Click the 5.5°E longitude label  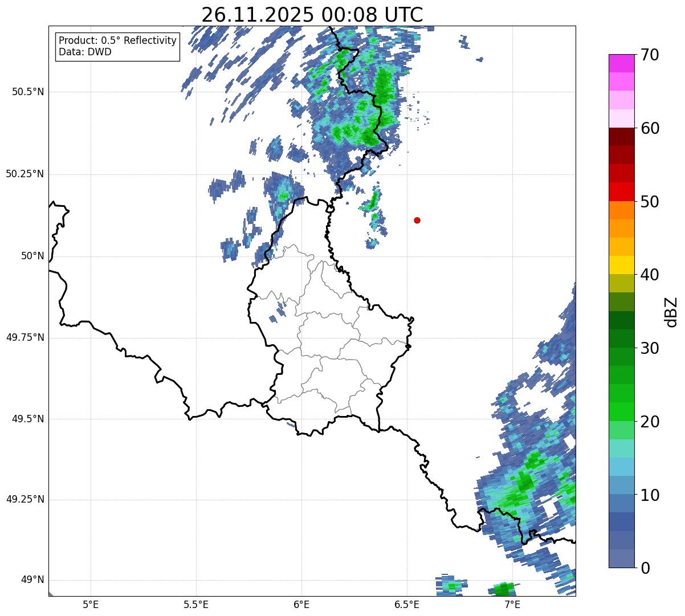(196, 604)
